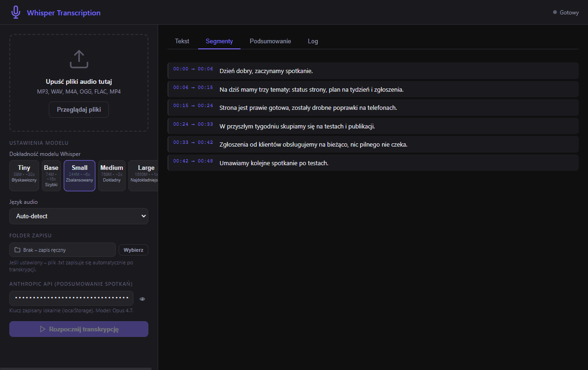Select the Base model option
Image resolution: width=588 pixels, height=370 pixels.
point(51,176)
